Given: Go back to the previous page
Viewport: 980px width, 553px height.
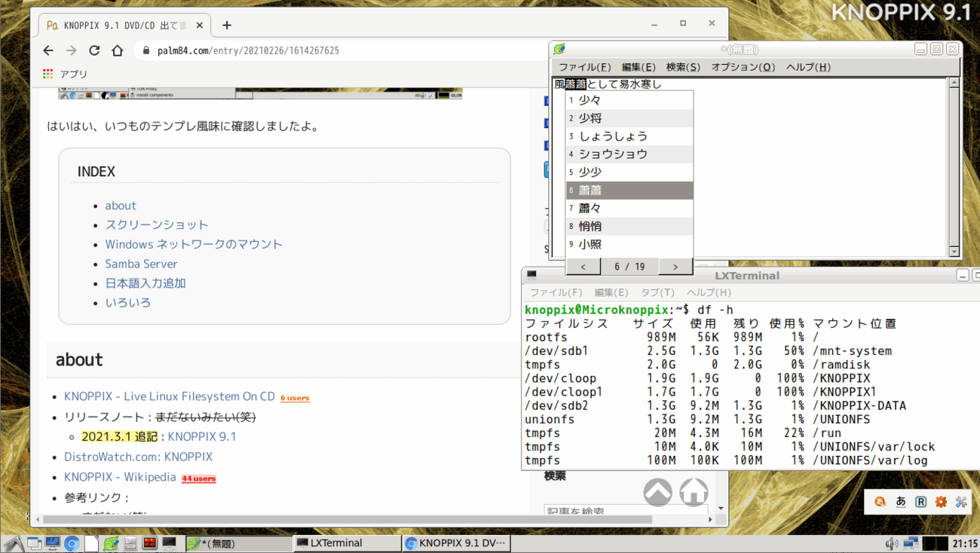Looking at the screenshot, I should click(48, 50).
